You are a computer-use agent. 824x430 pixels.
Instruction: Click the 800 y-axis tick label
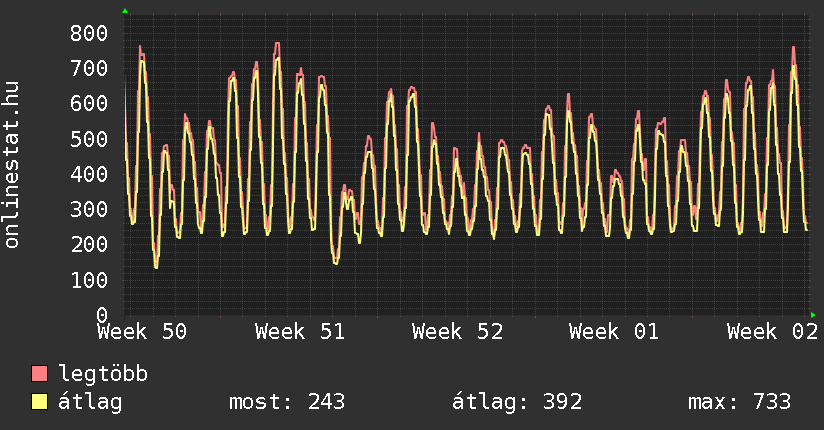pyautogui.click(x=90, y=33)
